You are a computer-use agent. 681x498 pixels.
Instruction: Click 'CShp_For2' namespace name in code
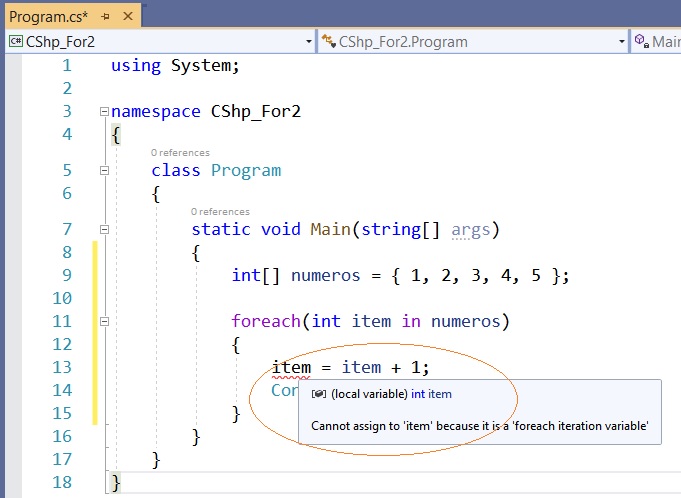(256, 112)
